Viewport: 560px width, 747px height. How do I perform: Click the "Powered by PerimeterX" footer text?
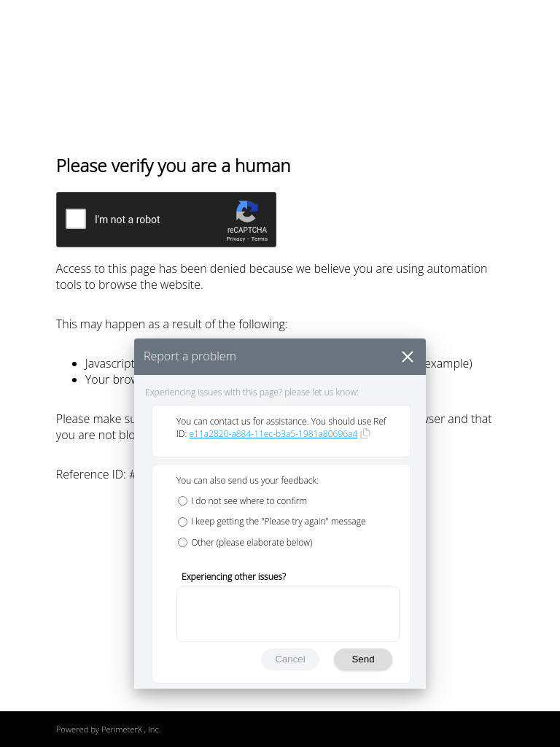coord(108,729)
